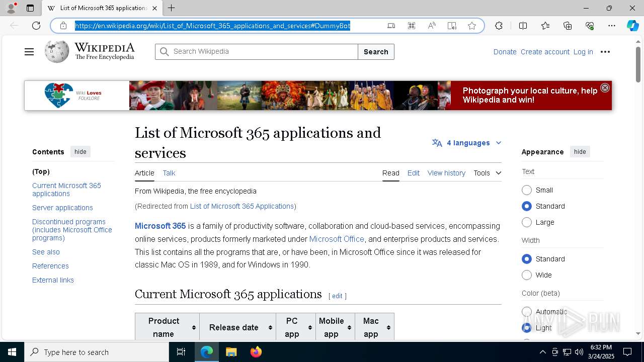Switch to the Article tab
This screenshot has height=362, width=644.
144,173
